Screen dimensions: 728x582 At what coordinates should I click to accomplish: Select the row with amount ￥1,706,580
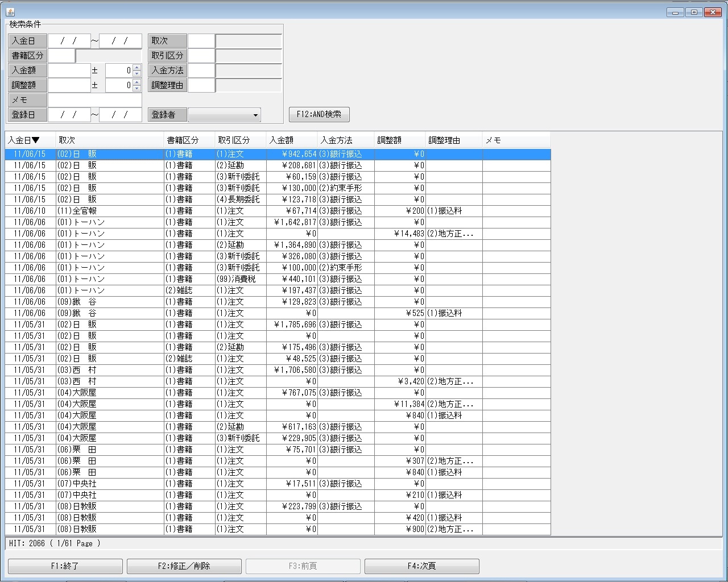[x=278, y=370]
